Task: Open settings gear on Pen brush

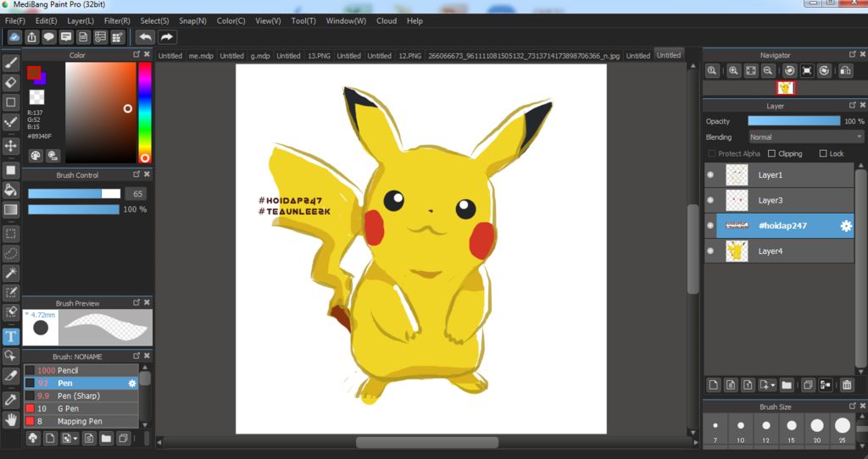Action: [x=131, y=383]
